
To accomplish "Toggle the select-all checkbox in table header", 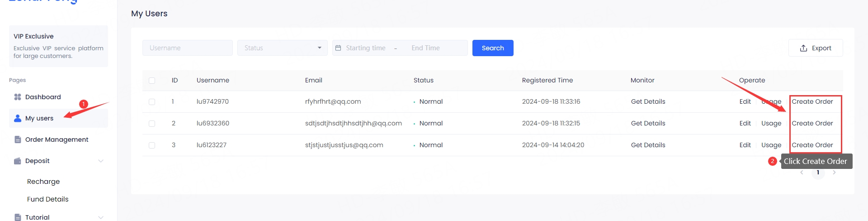I will [152, 81].
